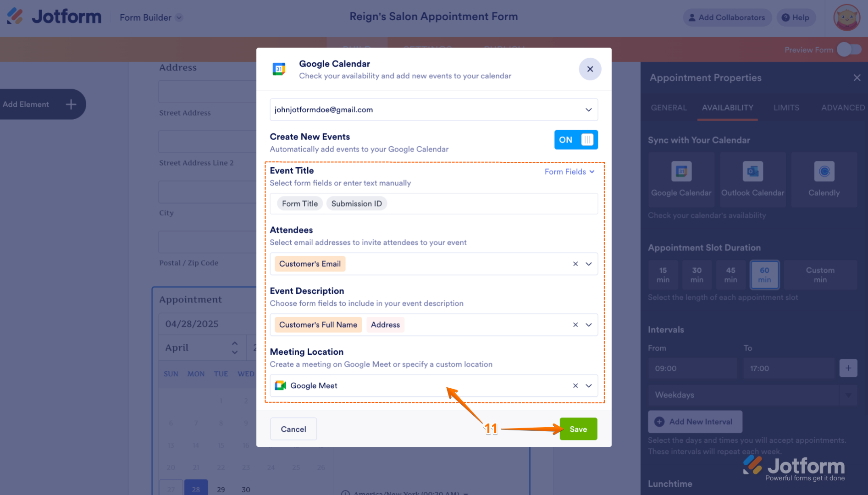Open the user avatar profile menu
The image size is (868, 495).
click(846, 17)
